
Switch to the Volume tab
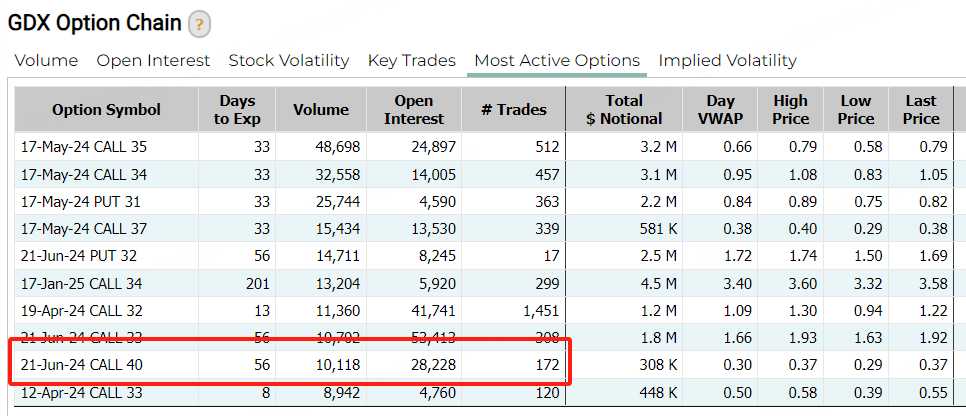click(46, 61)
